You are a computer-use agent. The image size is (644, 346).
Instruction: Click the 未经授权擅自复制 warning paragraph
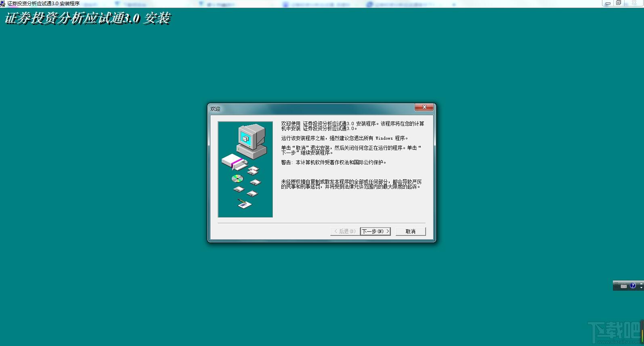(351, 184)
